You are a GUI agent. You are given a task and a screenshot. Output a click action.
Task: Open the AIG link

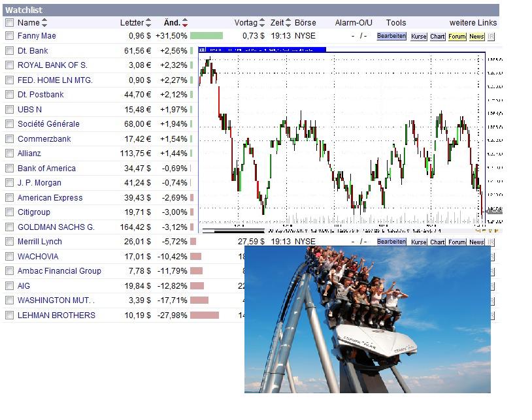tap(24, 286)
